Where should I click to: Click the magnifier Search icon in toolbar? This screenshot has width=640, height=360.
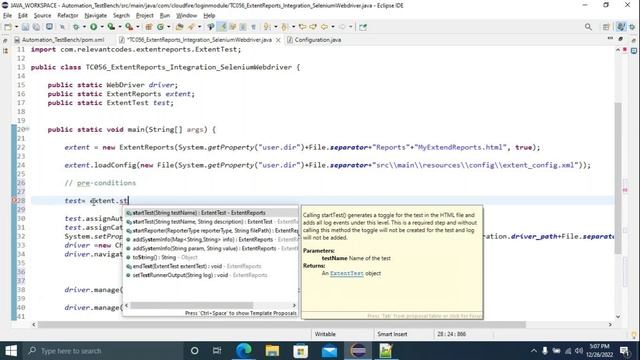588,27
